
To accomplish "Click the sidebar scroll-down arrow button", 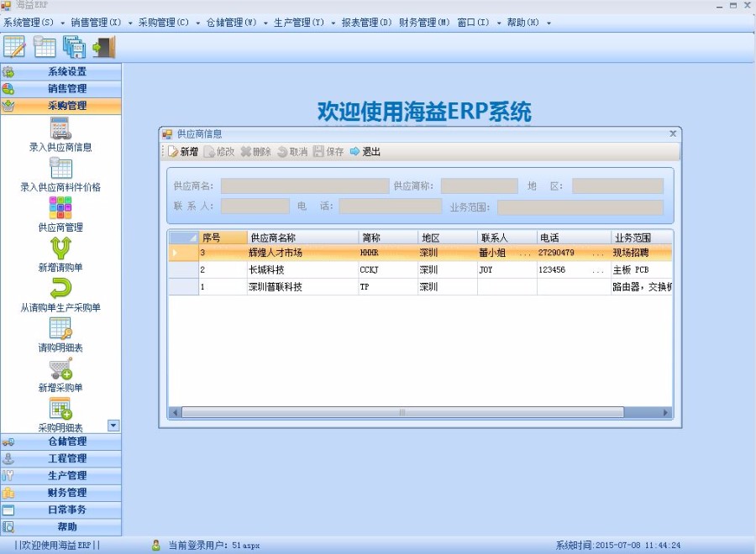I will 114,426.
